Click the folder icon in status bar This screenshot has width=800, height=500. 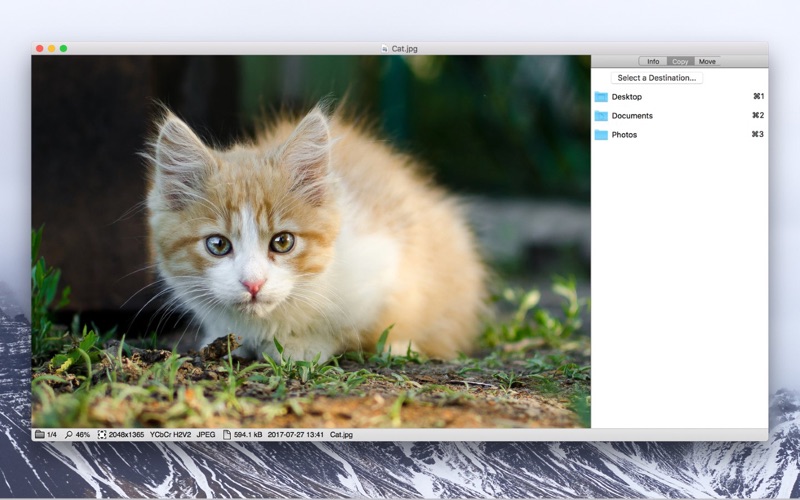(40, 435)
